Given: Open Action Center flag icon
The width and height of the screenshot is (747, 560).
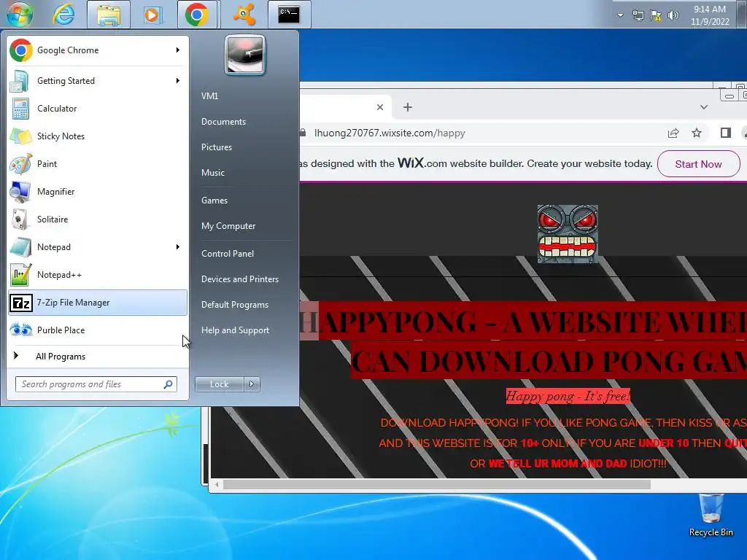Looking at the screenshot, I should pos(656,16).
